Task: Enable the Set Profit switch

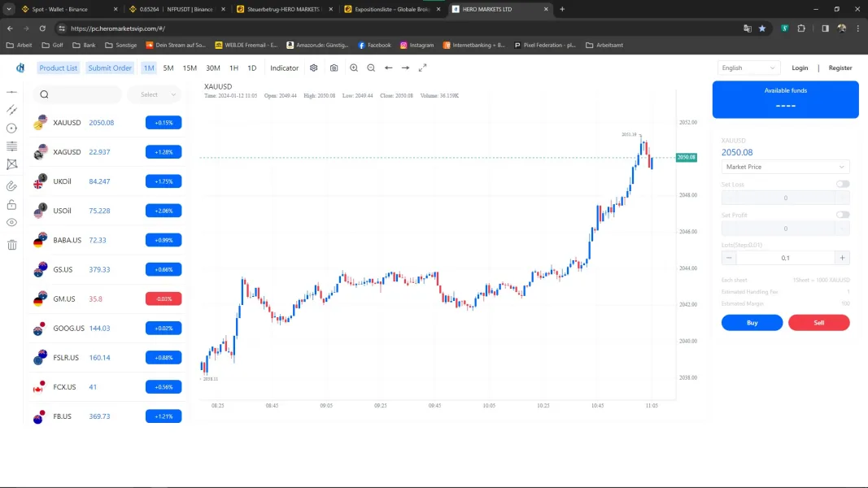Action: 843,216
